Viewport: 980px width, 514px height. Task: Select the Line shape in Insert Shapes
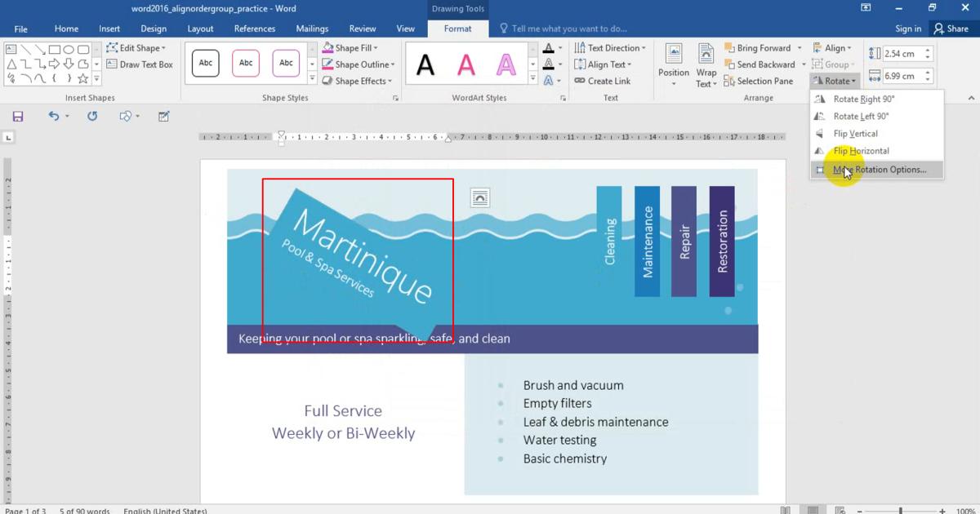point(26,50)
